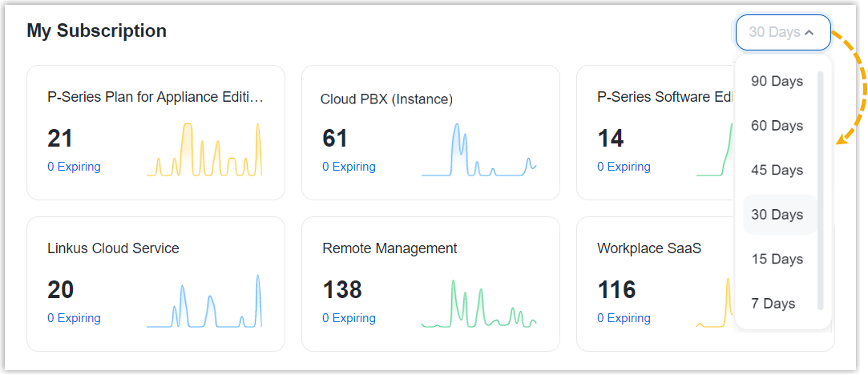Open the Cloud PBX (Instance) card title

tap(386, 99)
